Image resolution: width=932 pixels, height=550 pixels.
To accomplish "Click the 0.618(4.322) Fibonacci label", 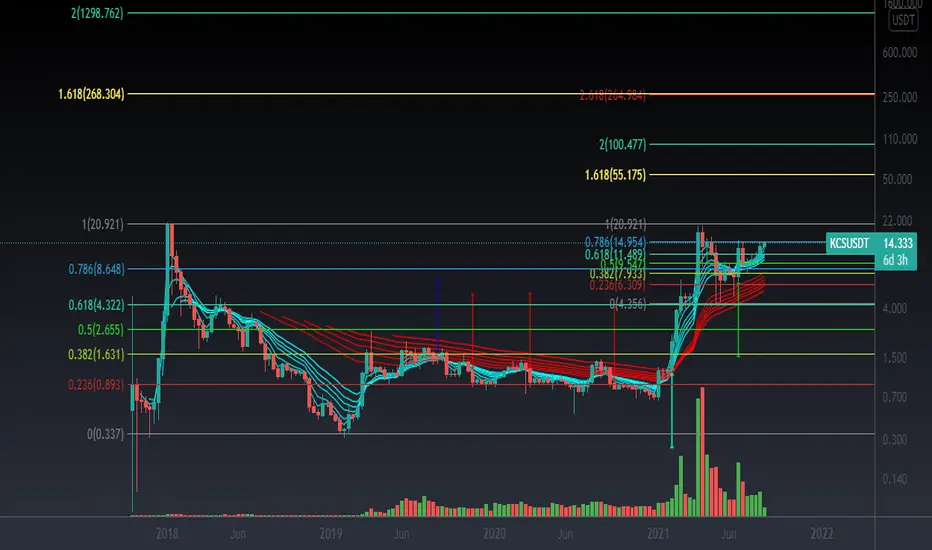I will coord(96,305).
